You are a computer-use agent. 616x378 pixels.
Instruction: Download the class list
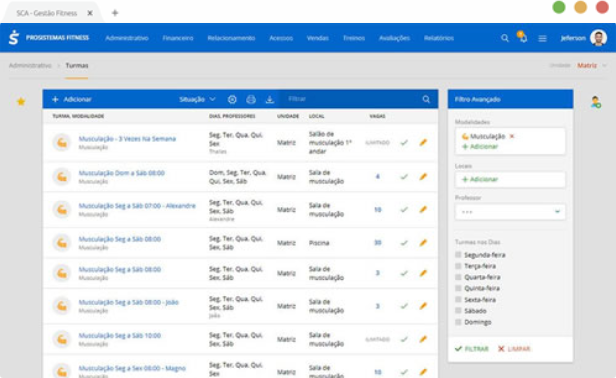(x=270, y=99)
